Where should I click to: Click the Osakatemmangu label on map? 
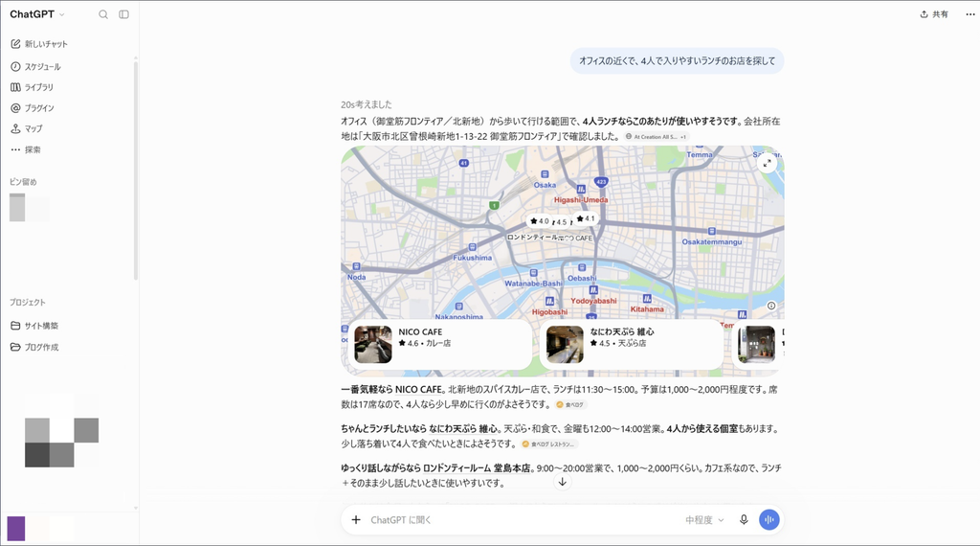pos(712,241)
